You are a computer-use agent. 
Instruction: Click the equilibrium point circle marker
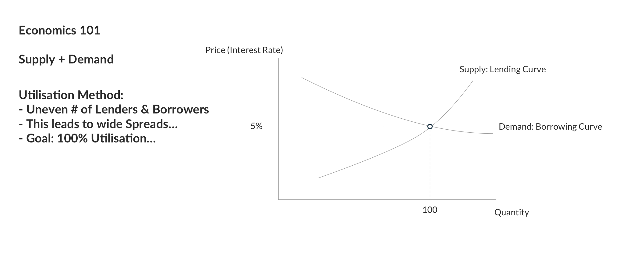point(430,127)
